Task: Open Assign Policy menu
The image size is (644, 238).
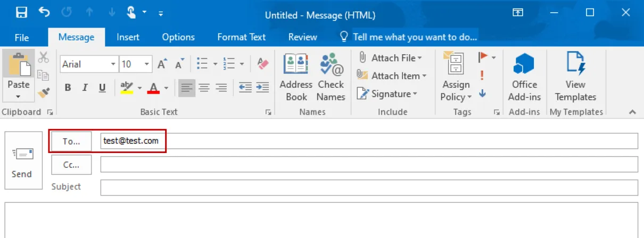Action: tap(456, 77)
